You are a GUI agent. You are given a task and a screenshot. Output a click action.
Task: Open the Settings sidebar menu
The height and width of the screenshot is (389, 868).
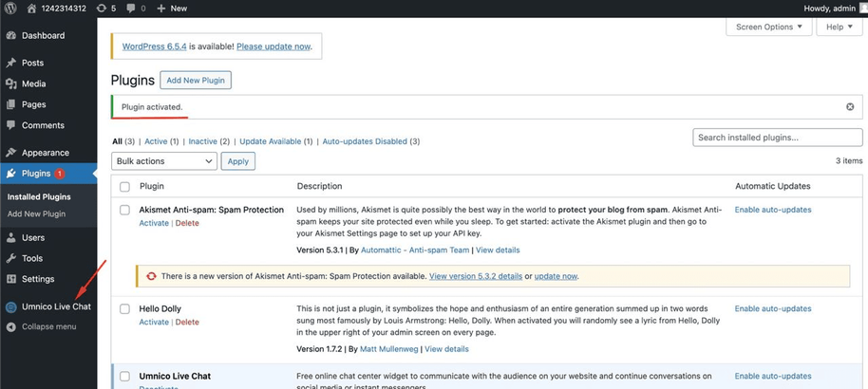(38, 279)
